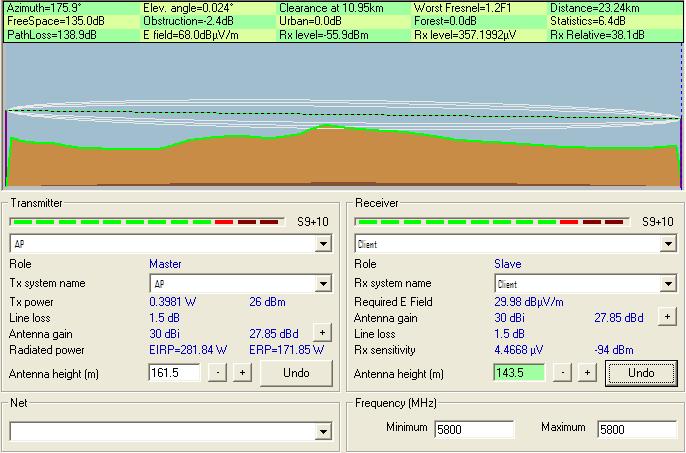Open the Receiver unit dropdown showing Client
The height and width of the screenshot is (453, 686).
point(668,244)
